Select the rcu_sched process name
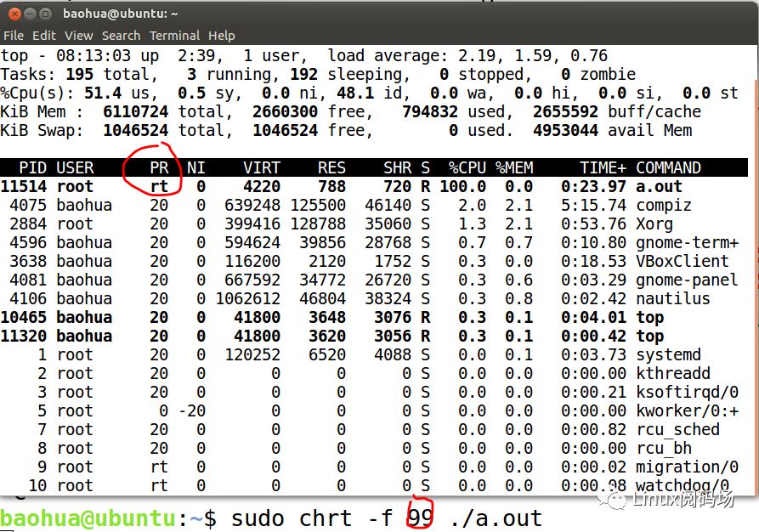This screenshot has width=759, height=532. 677,429
